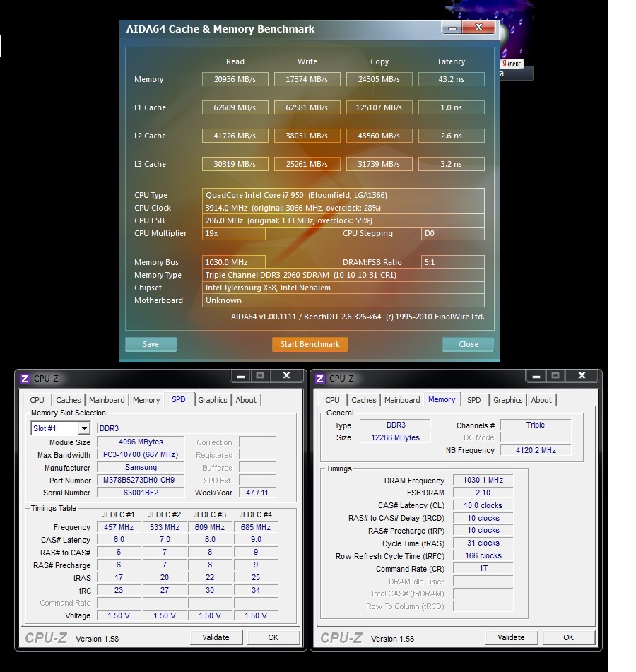
Task: Click OK in the right CPU-Z Memory window
Action: click(x=568, y=637)
